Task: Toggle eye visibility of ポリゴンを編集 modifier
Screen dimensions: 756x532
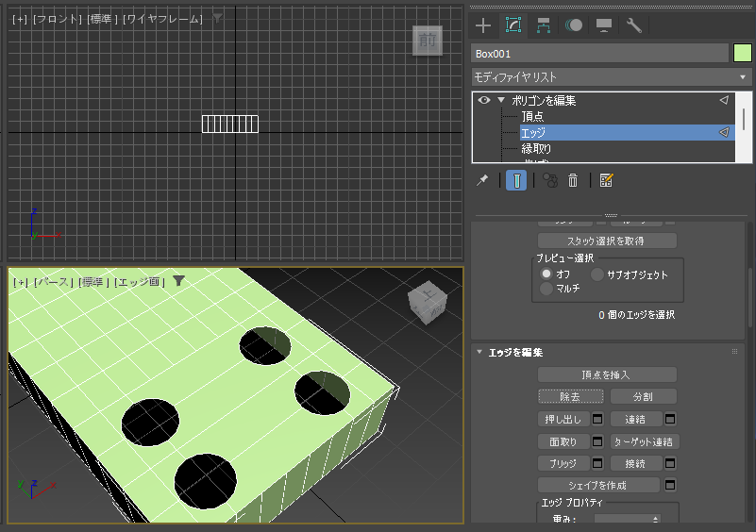Action: tap(484, 100)
